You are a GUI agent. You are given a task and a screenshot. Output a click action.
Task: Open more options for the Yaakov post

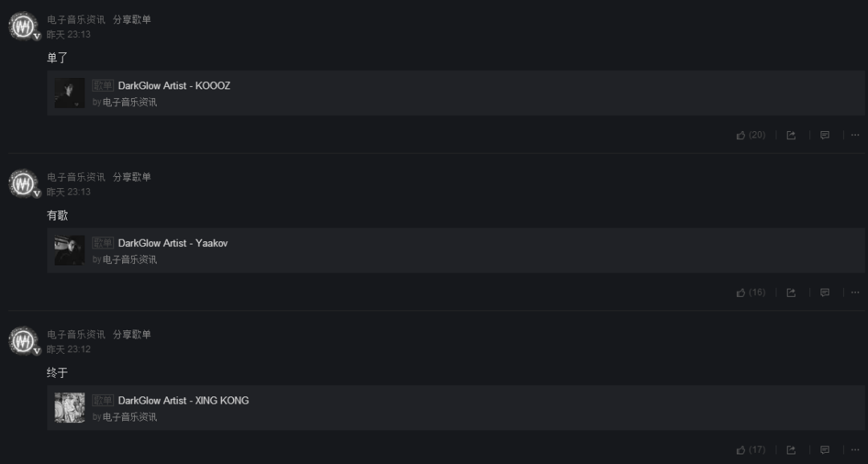(855, 293)
